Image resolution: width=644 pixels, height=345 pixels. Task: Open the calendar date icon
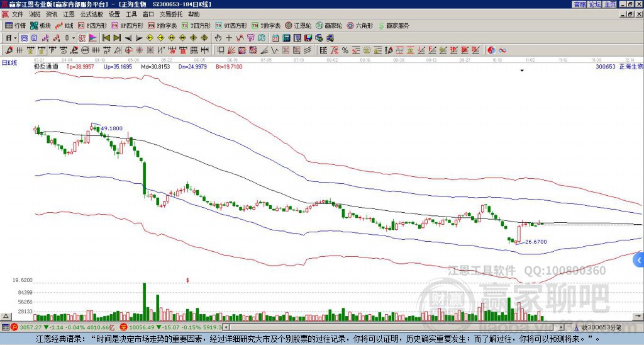[x=275, y=38]
